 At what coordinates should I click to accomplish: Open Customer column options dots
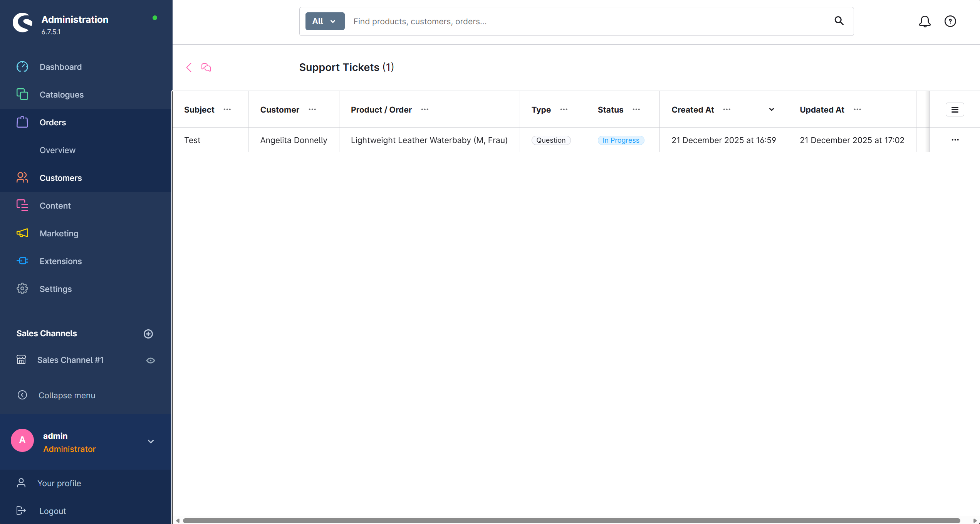coord(312,110)
